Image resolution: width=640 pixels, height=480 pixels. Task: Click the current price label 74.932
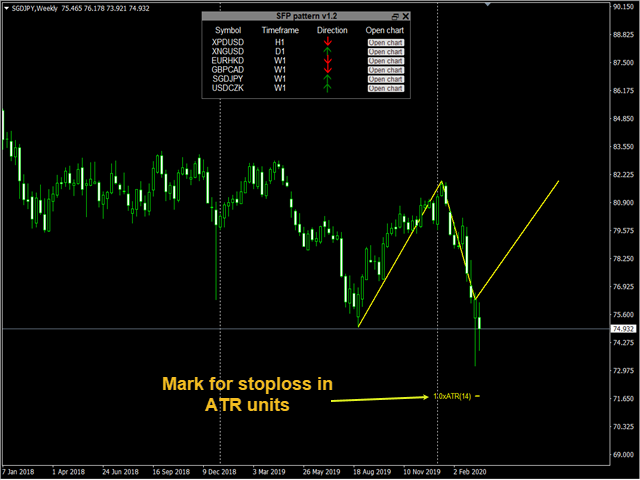(x=623, y=329)
